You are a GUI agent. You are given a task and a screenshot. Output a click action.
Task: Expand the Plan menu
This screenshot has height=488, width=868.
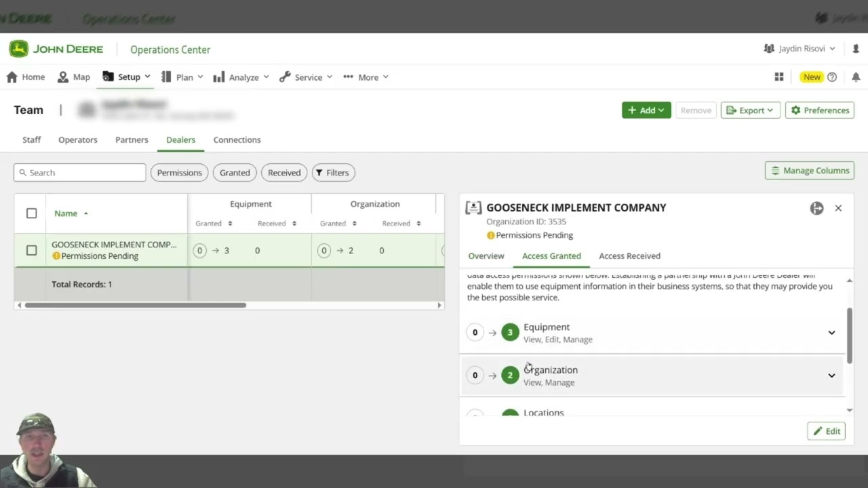(182, 77)
